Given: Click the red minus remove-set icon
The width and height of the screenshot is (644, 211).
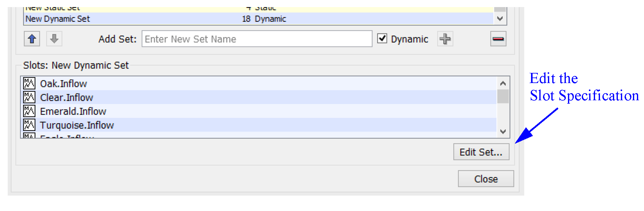Looking at the screenshot, I should tap(498, 39).
